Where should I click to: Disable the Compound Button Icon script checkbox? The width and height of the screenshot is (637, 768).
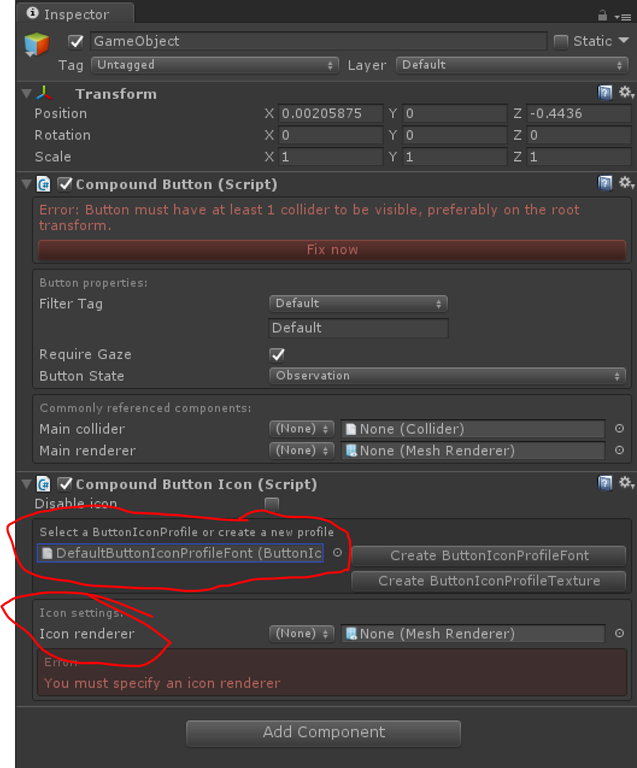pyautogui.click(x=65, y=484)
